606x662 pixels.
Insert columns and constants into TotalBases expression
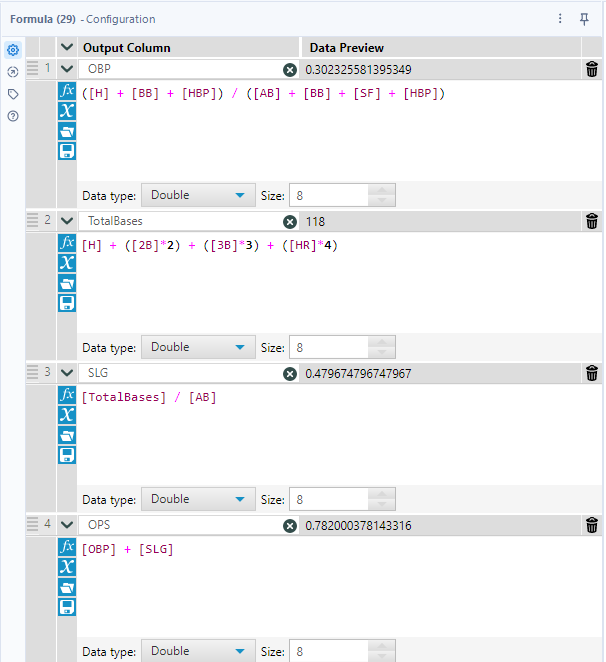coord(67,262)
